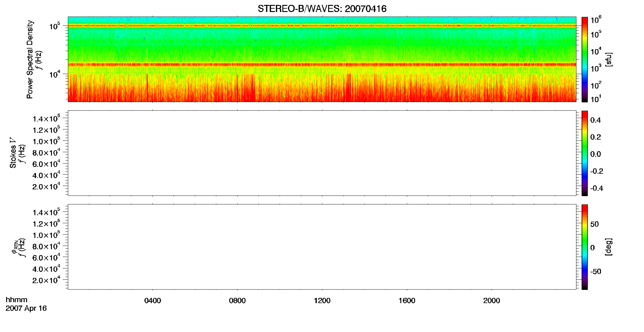The height and width of the screenshot is (332, 644).
Task: Click inside the empty Stokes V panel
Action: (322, 153)
